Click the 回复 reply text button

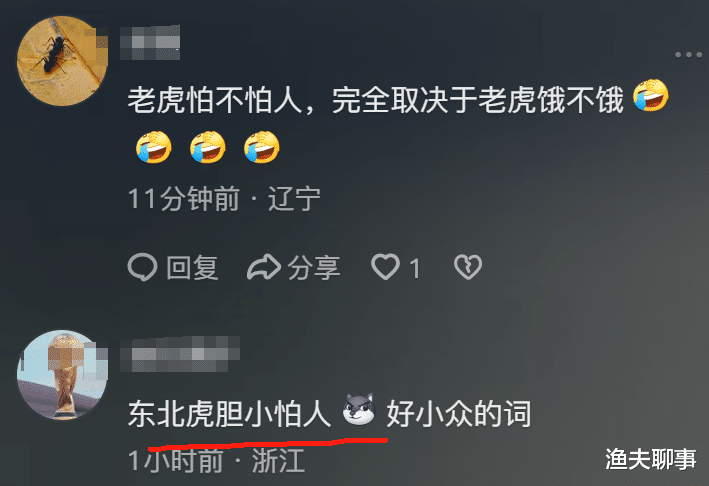tap(193, 267)
